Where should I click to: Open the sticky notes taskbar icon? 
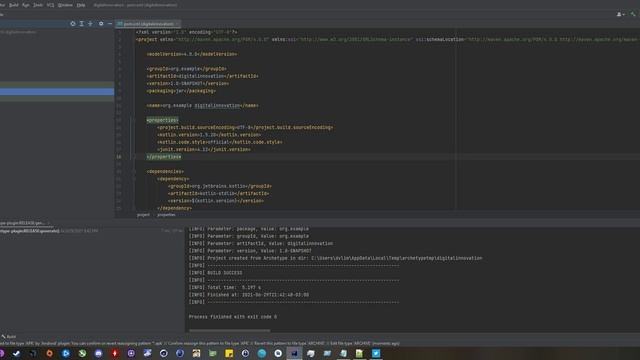click(229, 353)
